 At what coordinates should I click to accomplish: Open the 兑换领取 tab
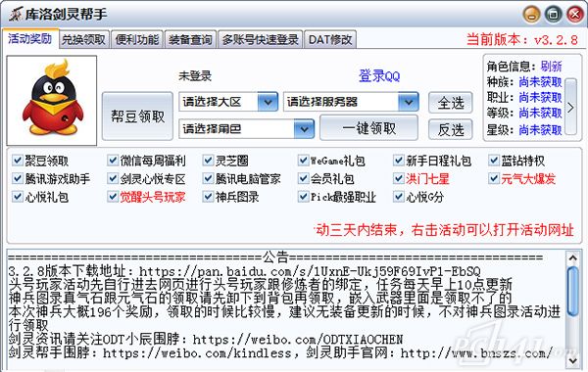pyautogui.click(x=83, y=39)
